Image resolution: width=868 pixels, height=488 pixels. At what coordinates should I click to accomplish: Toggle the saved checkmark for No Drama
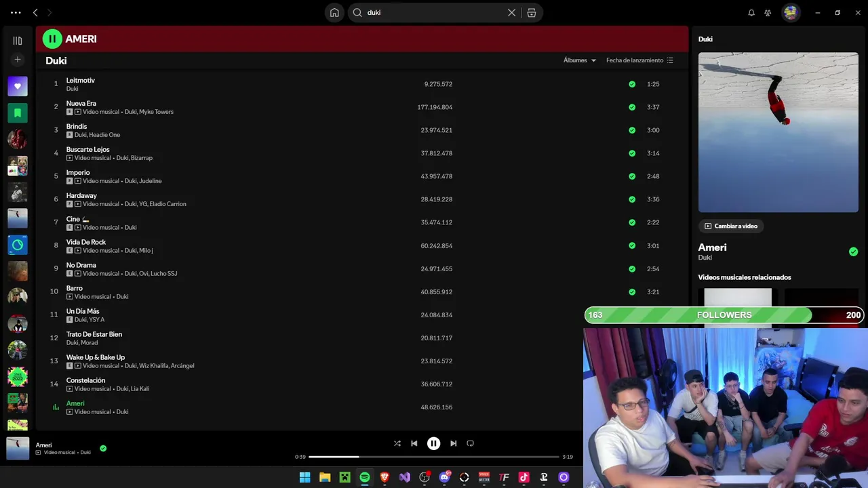(632, 268)
